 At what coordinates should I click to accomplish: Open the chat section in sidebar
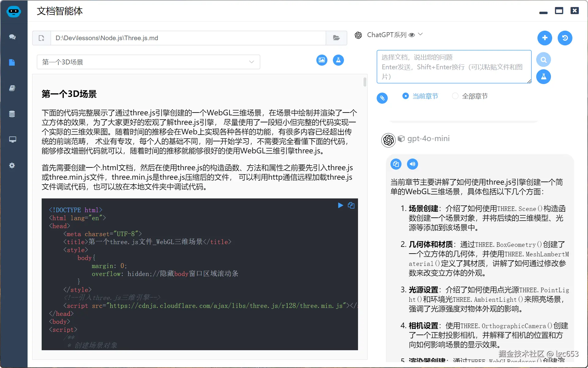click(x=12, y=37)
